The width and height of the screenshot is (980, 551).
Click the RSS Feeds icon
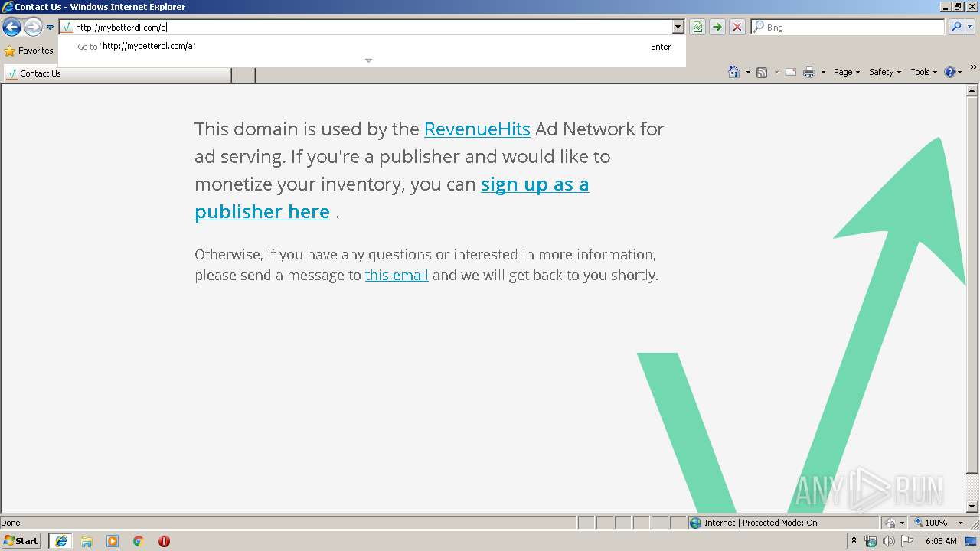(x=762, y=72)
